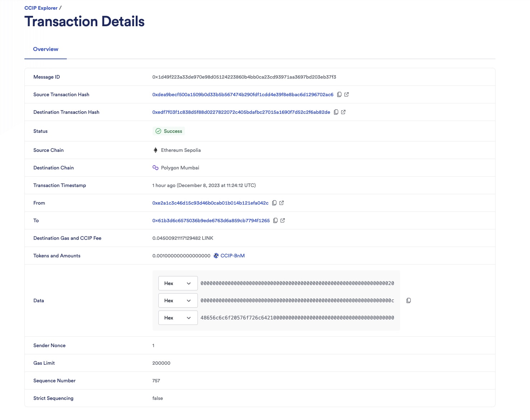Copy the Destination Transaction Hash
The image size is (530, 420).
click(x=336, y=112)
